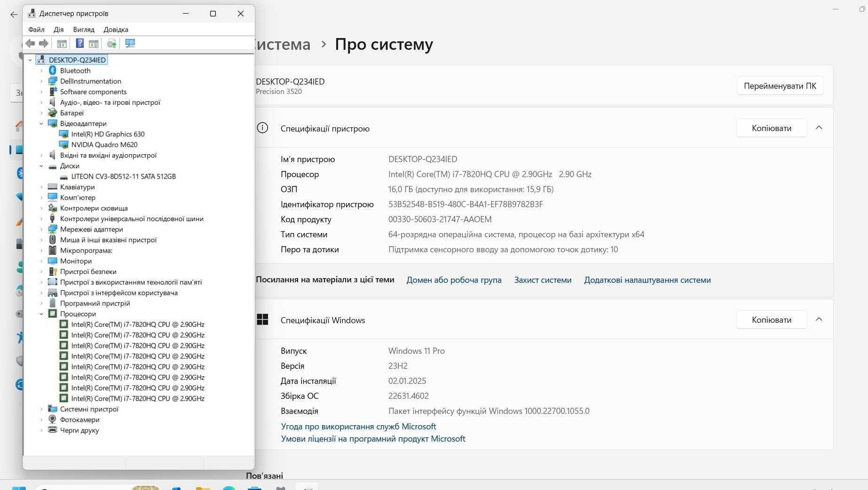Viewport: 868px width, 490px height.
Task: Open the Файл menu
Action: click(x=36, y=29)
